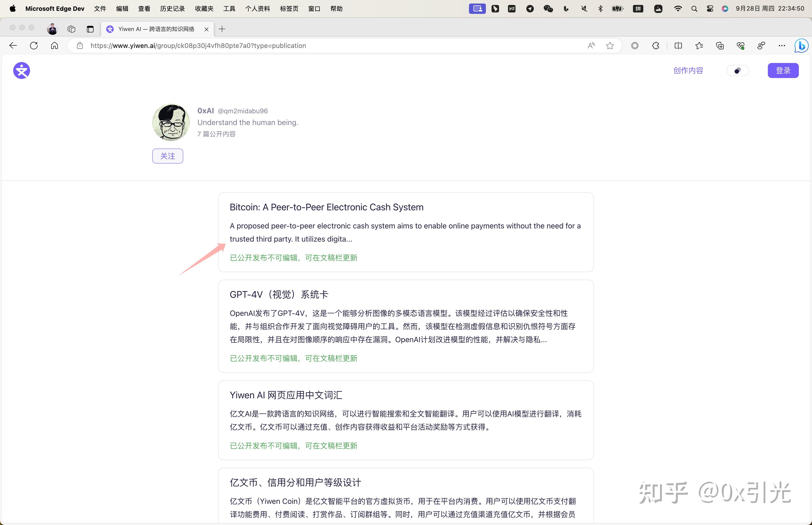Open the 文件 menu
The height and width of the screenshot is (525, 812).
point(100,8)
